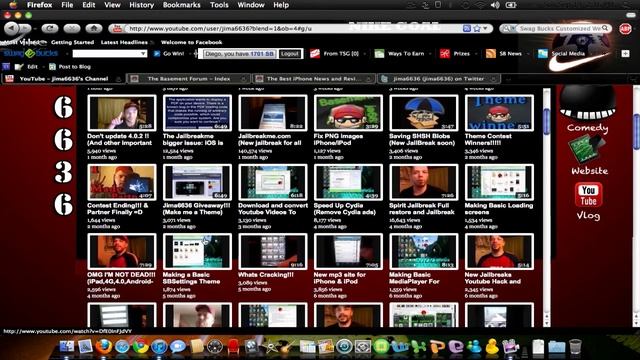Open the Fix PNG images video thumbnail

348,113
